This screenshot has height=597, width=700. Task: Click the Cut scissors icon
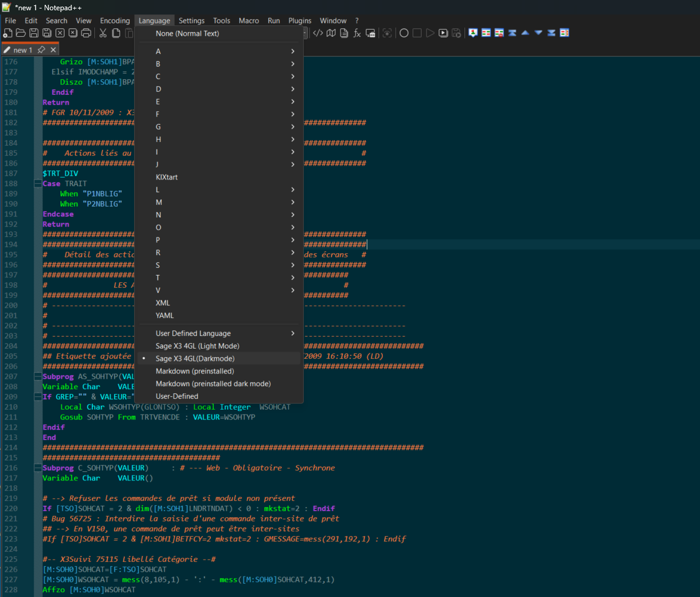(103, 33)
